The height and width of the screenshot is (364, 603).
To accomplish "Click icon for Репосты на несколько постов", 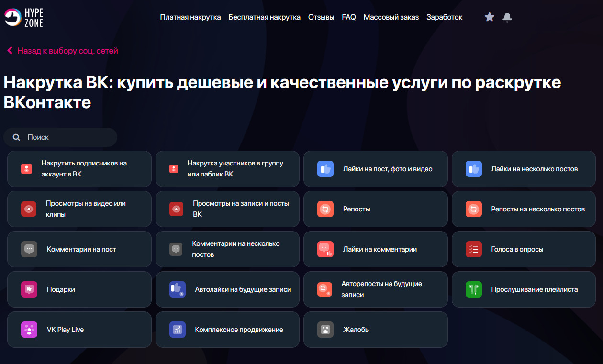I will click(474, 209).
